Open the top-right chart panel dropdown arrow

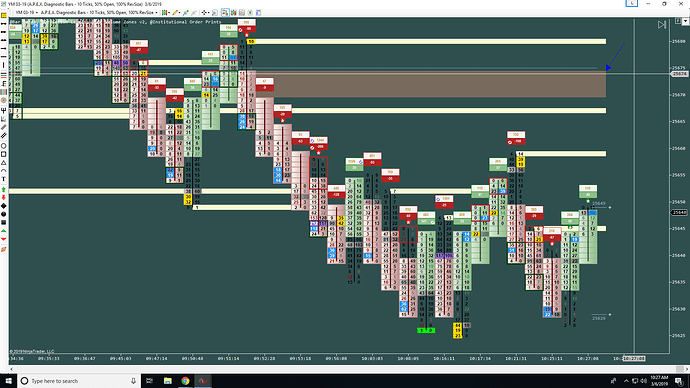point(685,22)
